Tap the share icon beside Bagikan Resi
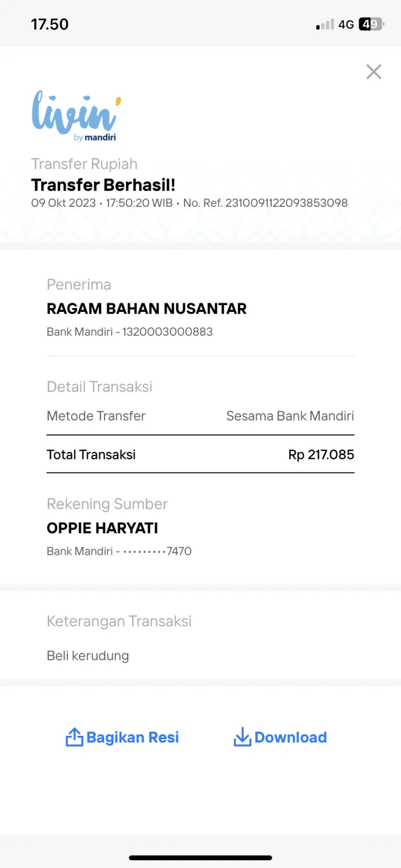Screen dimensions: 401x868 point(75,737)
